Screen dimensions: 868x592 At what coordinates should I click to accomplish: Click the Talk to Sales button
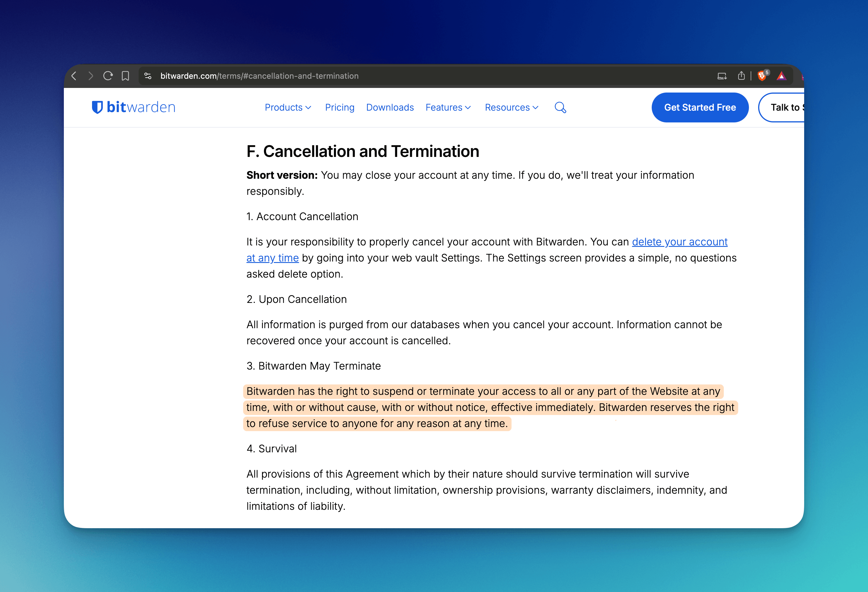pyautogui.click(x=781, y=107)
